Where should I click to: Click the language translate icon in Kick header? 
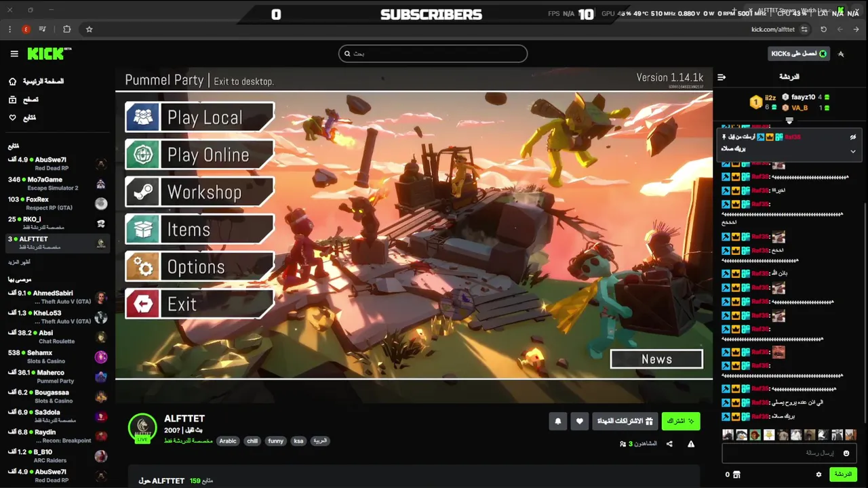pyautogui.click(x=841, y=54)
